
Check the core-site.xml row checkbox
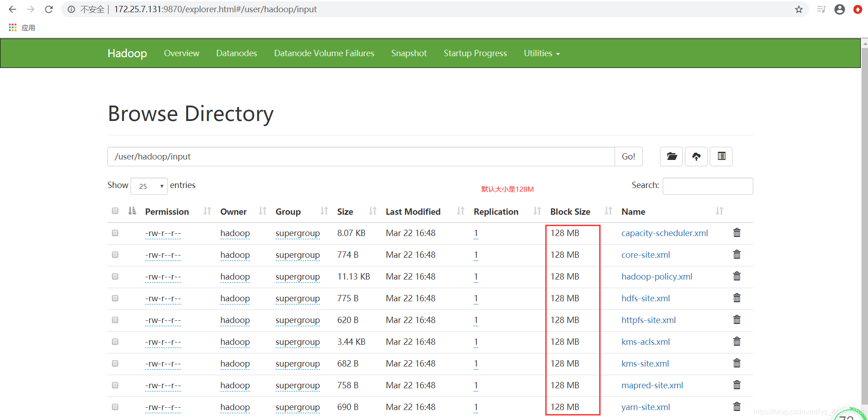click(x=115, y=255)
